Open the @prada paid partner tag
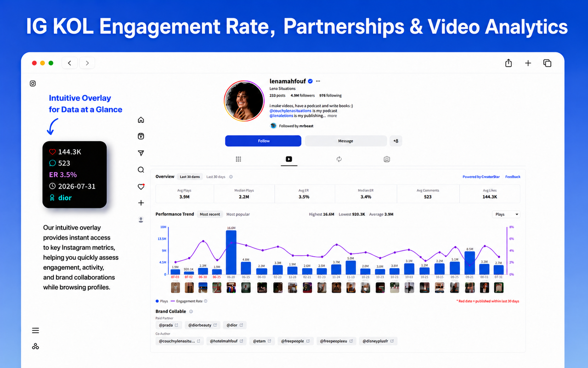The height and width of the screenshot is (368, 588). click(x=169, y=325)
